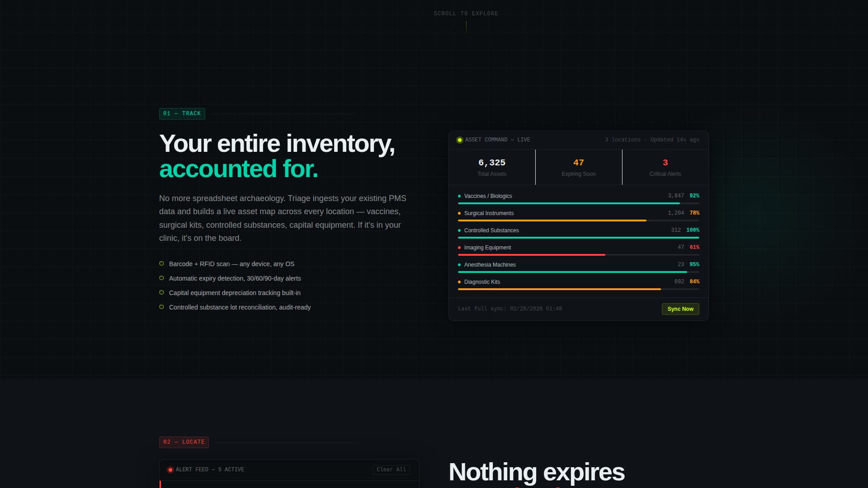The image size is (868, 488).
Task: Select the amber dot next to Surgical Instruments
Action: point(460,213)
